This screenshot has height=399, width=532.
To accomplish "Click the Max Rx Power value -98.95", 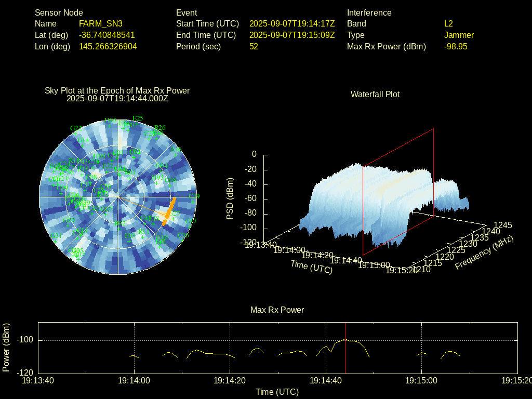I will point(456,46).
